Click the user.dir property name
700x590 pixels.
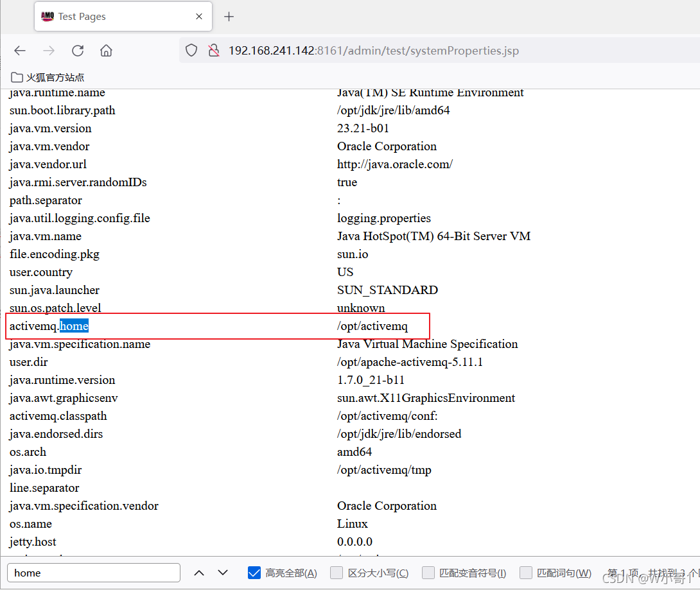(28, 362)
